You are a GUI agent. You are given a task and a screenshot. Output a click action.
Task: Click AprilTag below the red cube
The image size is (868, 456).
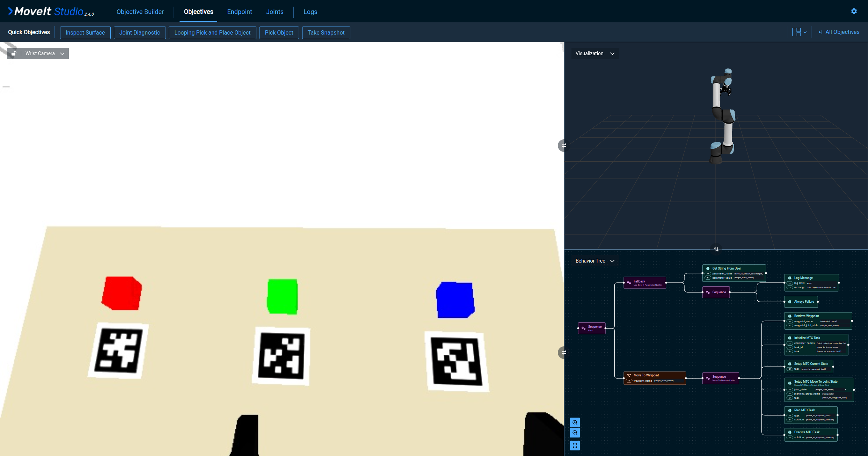tap(118, 351)
